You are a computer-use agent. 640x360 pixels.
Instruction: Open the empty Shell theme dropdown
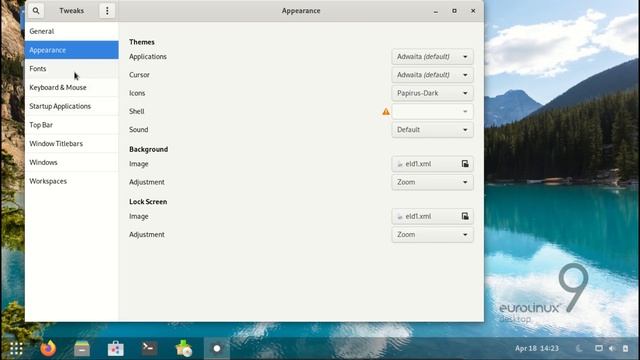point(432,111)
